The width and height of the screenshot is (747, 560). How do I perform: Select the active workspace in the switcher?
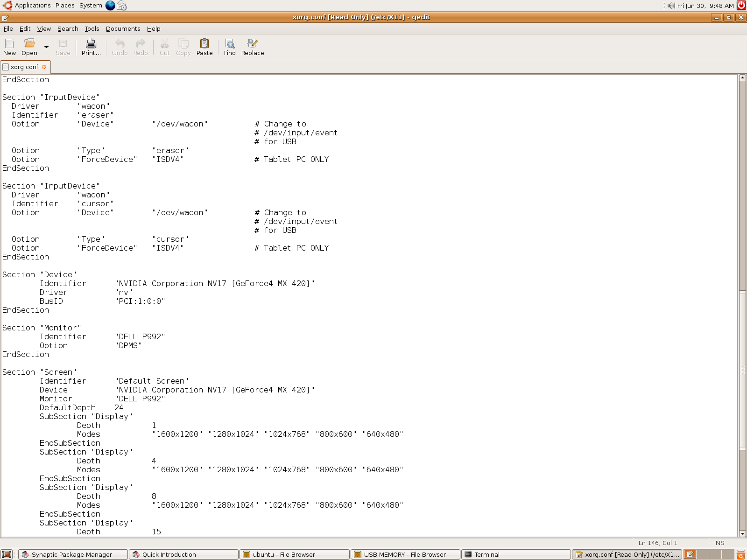point(690,554)
